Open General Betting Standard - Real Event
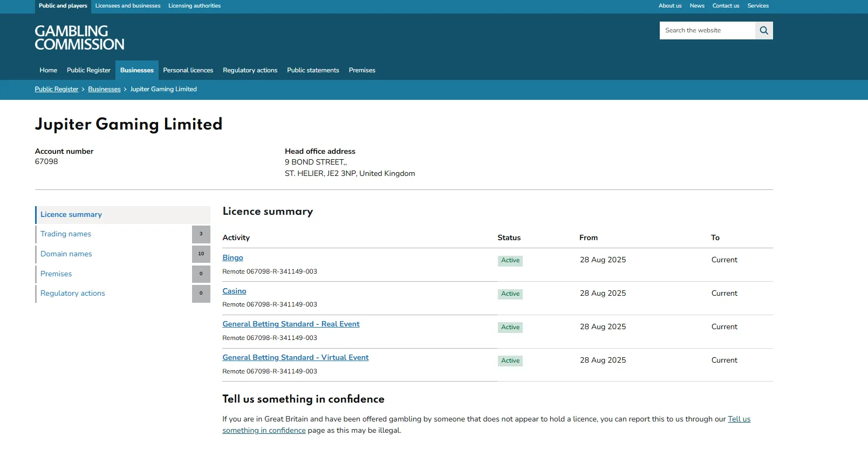The width and height of the screenshot is (868, 449). [x=291, y=324]
